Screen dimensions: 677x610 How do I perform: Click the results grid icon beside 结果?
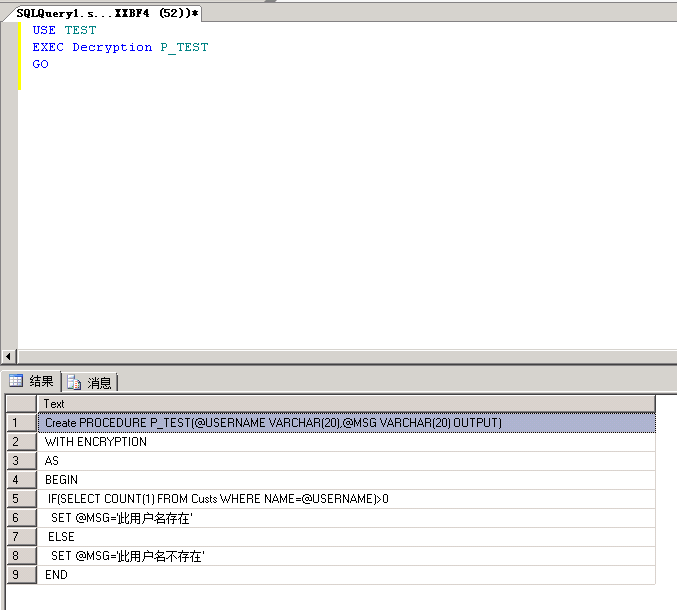16,381
